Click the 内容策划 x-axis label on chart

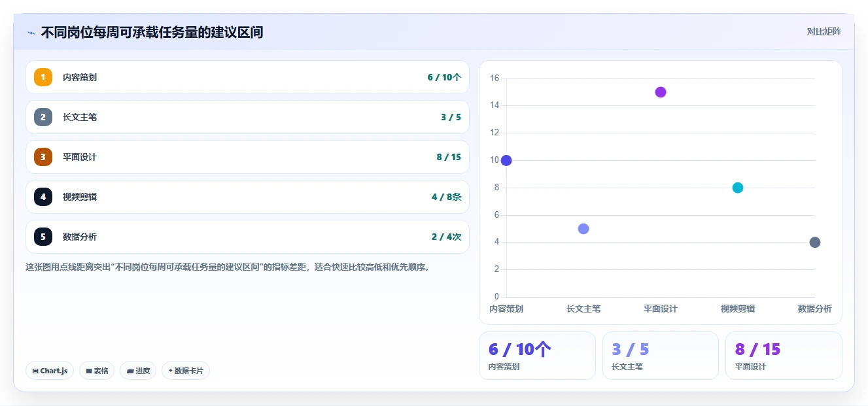pyautogui.click(x=506, y=309)
